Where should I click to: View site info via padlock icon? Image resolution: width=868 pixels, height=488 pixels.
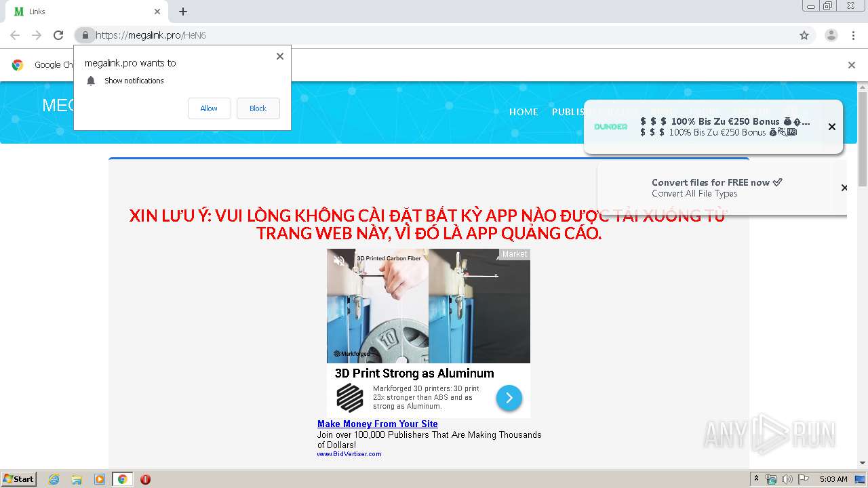click(x=85, y=35)
